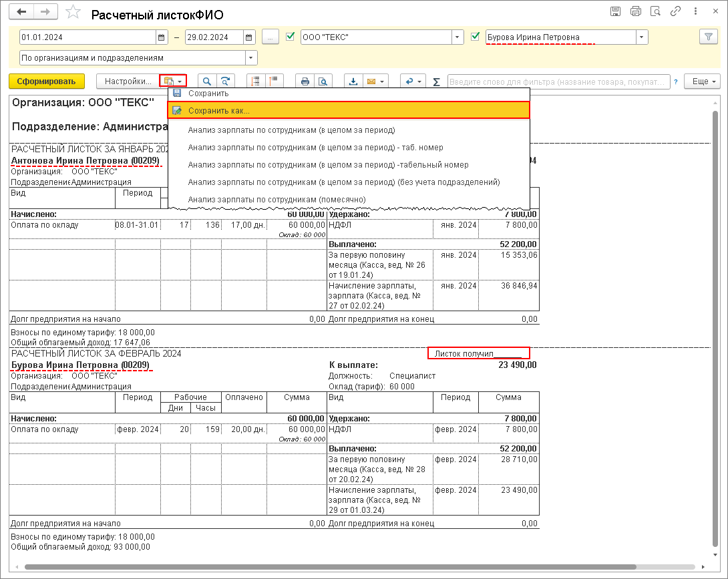Click the print preview icon
728x579 pixels.
[x=323, y=81]
